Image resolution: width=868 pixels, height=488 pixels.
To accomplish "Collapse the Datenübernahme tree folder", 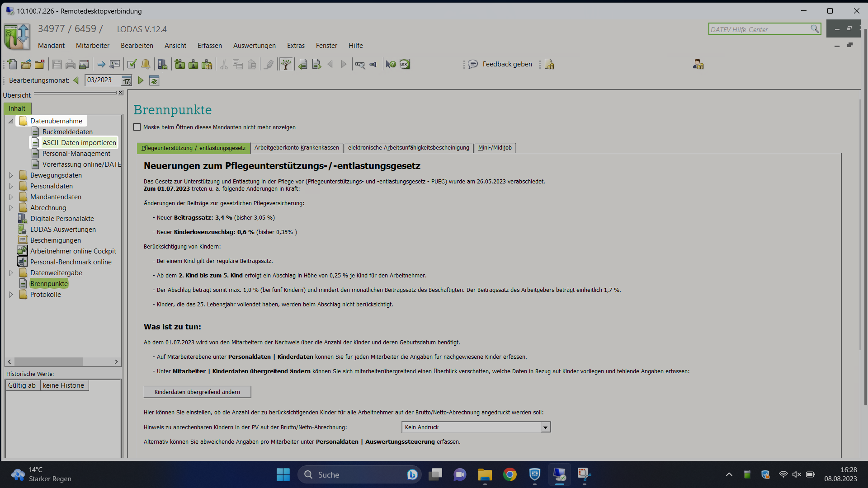I will point(11,121).
